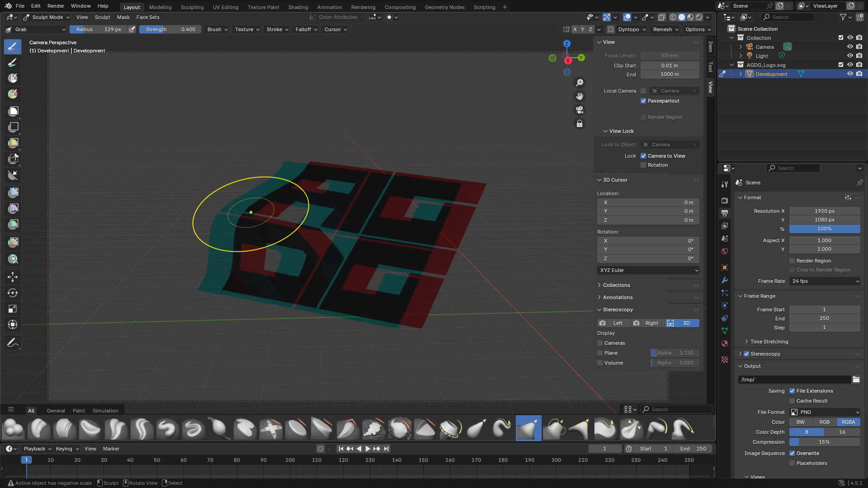Image resolution: width=868 pixels, height=488 pixels.
Task: Select the Move transform tool in toolbar
Action: tap(13, 277)
